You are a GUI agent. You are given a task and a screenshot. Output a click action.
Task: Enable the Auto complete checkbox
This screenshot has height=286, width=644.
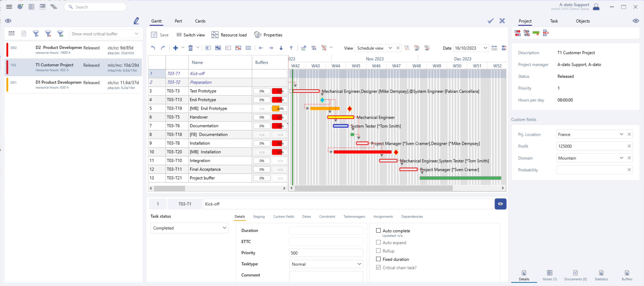378,230
